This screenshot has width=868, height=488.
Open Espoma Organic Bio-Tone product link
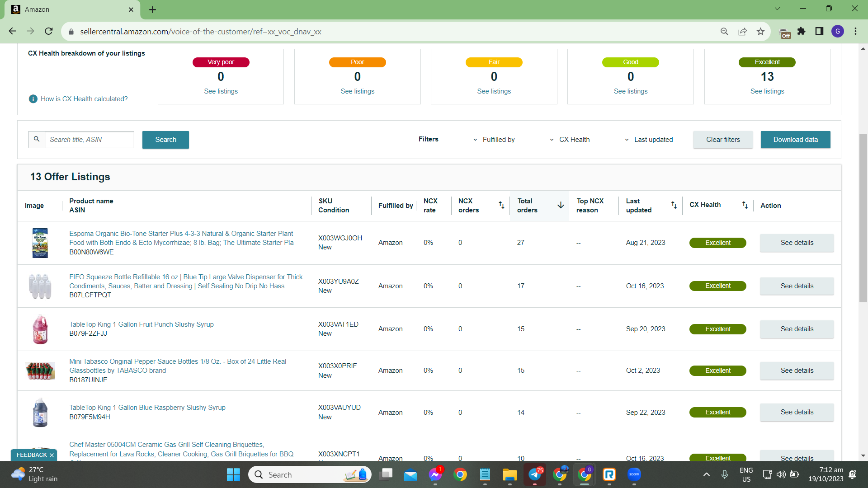[x=181, y=238]
